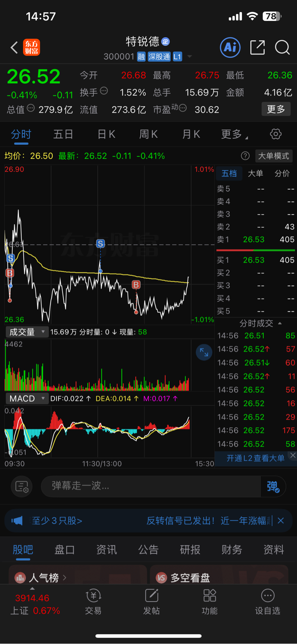Screen dimensions: 297x644
Task: Open the 公告 tab
Action: click(x=148, y=550)
